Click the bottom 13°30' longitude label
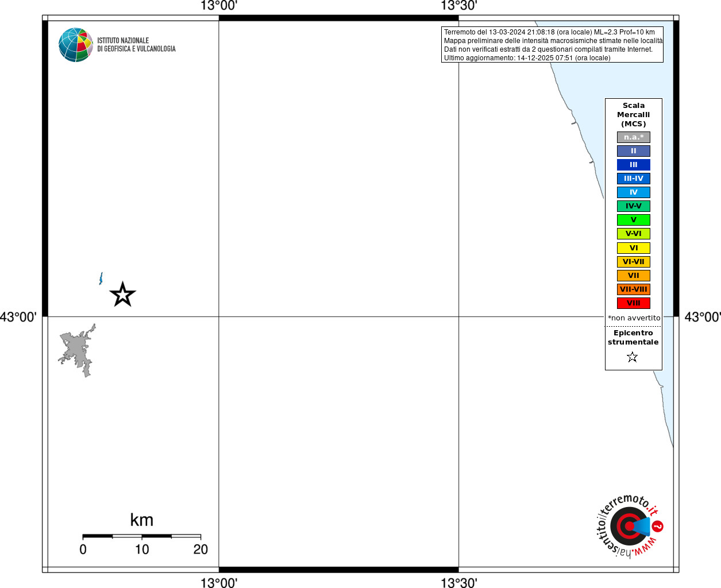 click(459, 583)
